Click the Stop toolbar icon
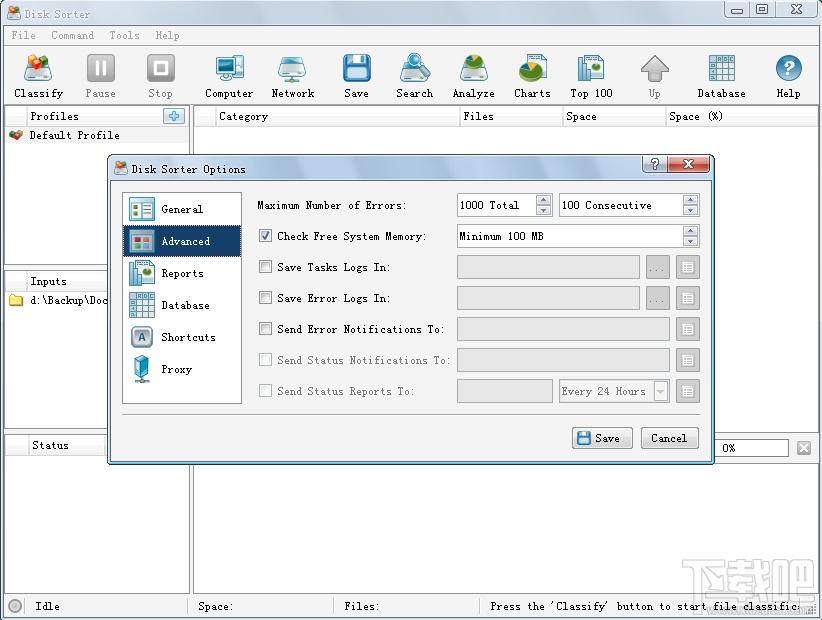Viewport: 822px width, 620px height. 160,77
